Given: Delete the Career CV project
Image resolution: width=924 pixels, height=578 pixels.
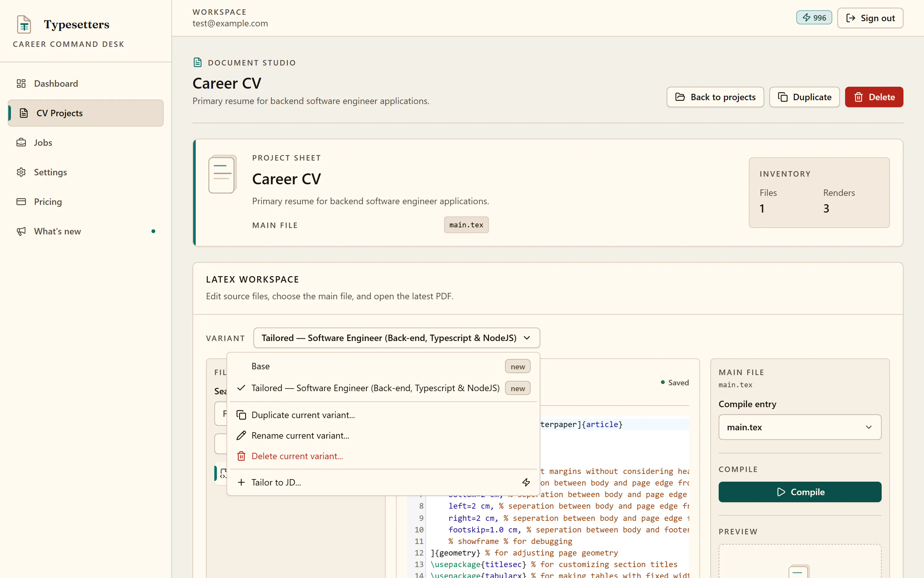Looking at the screenshot, I should click(874, 97).
